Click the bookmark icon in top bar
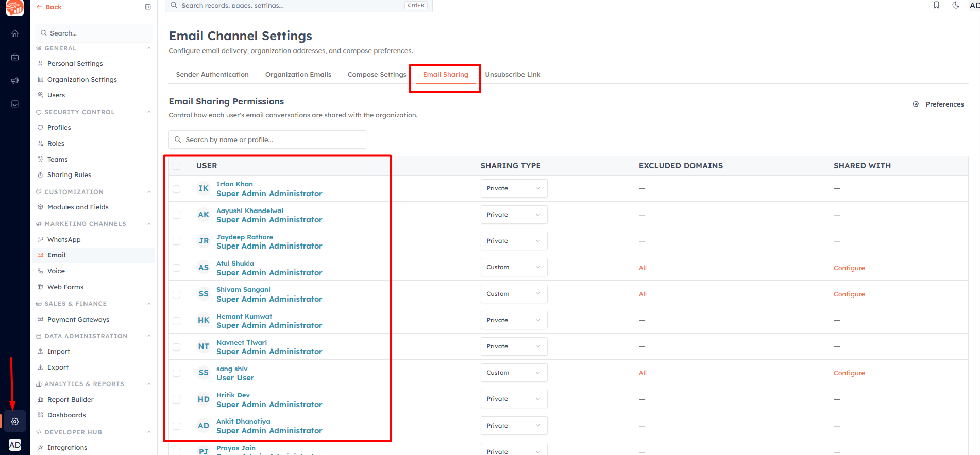Screen dimensions: 980x455 [x=936, y=5]
